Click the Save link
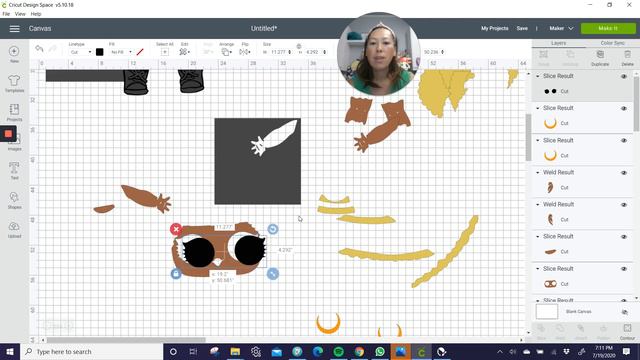The image size is (640, 360). click(522, 29)
